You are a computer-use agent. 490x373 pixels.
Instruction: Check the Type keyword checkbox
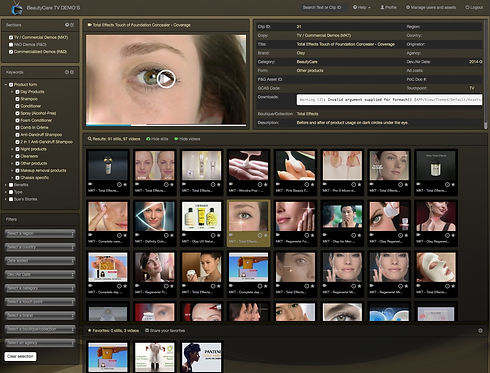coord(11,192)
